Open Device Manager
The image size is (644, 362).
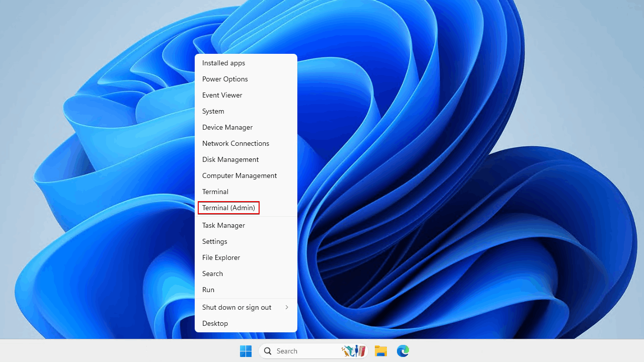coord(227,127)
